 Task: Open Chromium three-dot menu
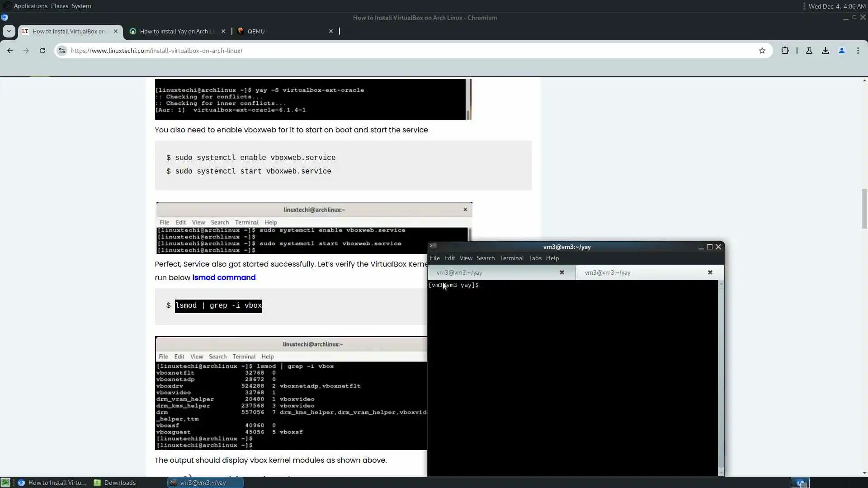[x=858, y=51]
